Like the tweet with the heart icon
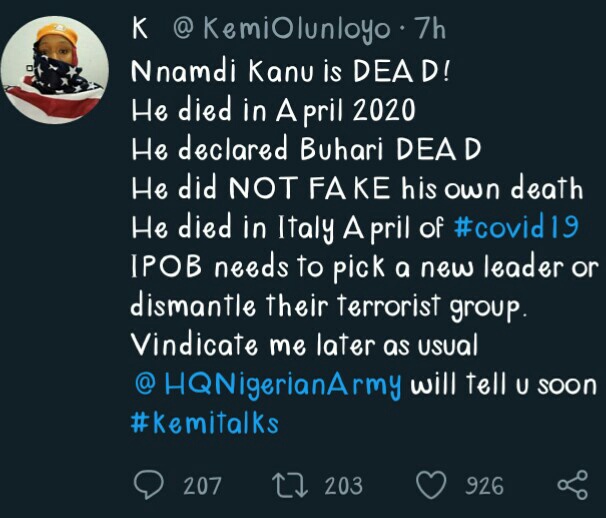The width and height of the screenshot is (606, 518). click(430, 486)
